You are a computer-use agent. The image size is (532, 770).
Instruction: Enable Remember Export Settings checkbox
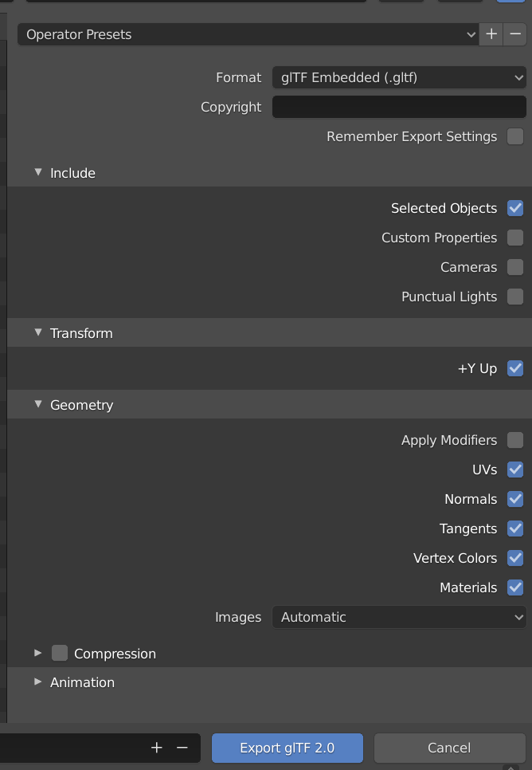tap(514, 136)
